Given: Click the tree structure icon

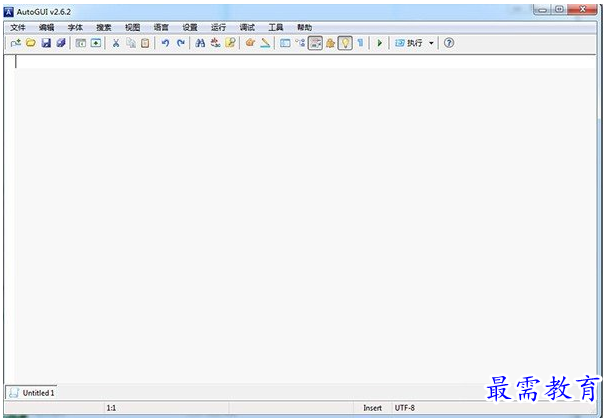Looking at the screenshot, I should 300,43.
